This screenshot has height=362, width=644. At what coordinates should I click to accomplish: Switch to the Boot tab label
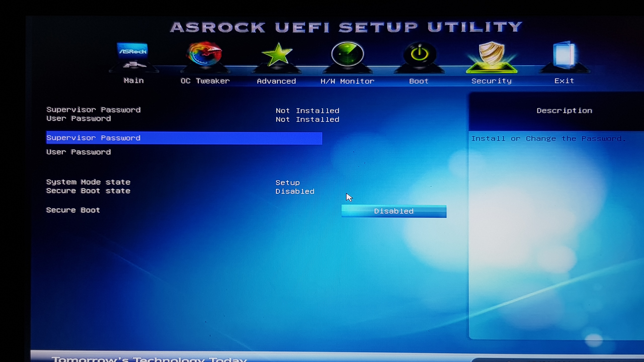click(419, 81)
